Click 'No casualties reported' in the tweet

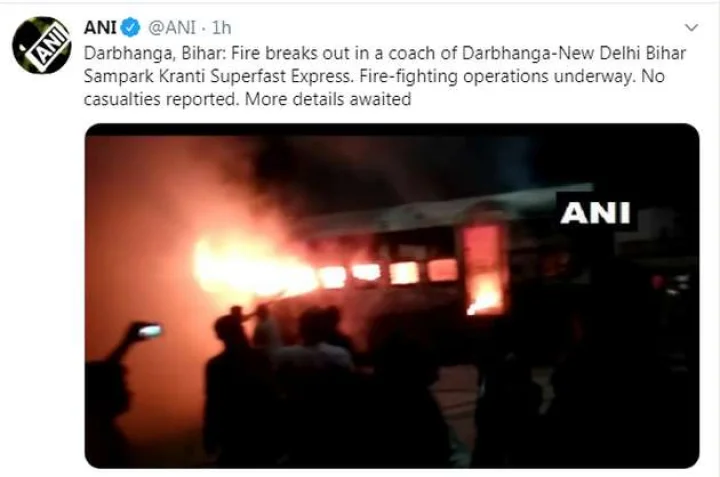[x=374, y=88]
